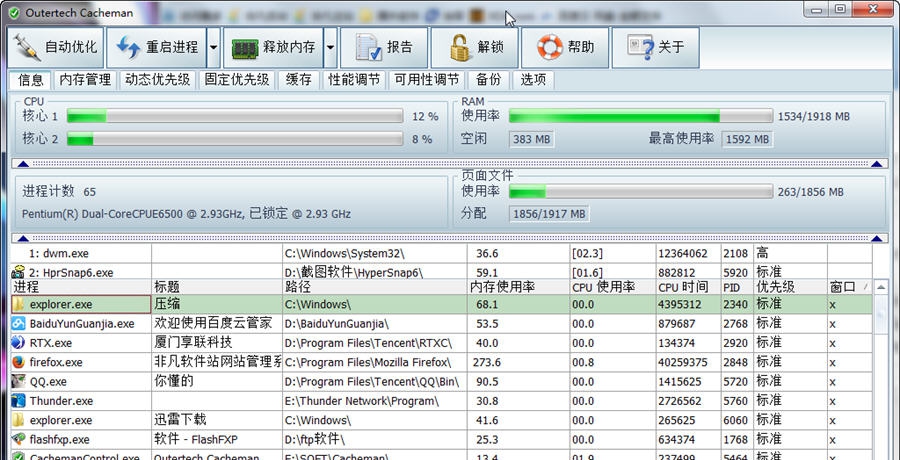Viewport: 900px width, 460px height.
Task: Collapse CPU panel using its left triangle
Action: tap(23, 164)
